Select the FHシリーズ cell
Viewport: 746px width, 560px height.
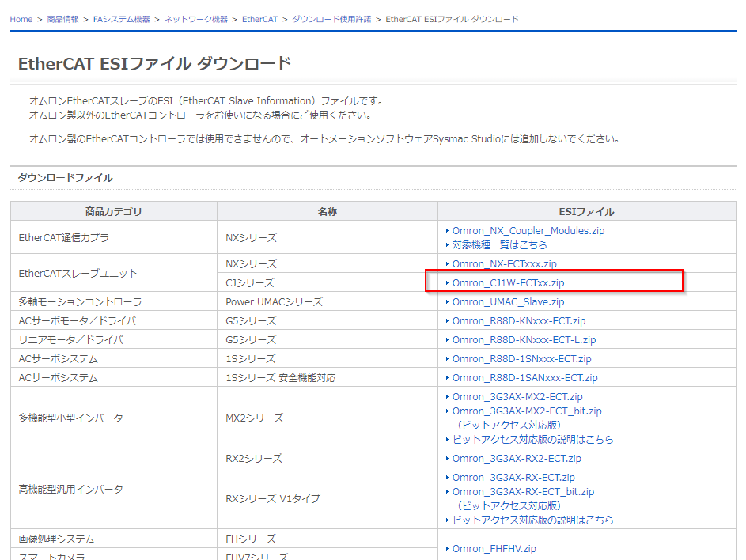coord(328,539)
